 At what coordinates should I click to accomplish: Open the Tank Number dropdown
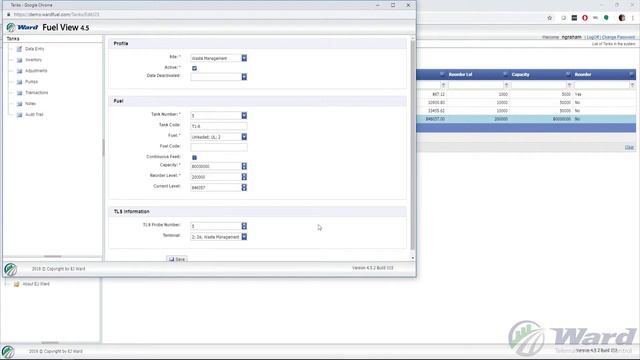(x=244, y=116)
